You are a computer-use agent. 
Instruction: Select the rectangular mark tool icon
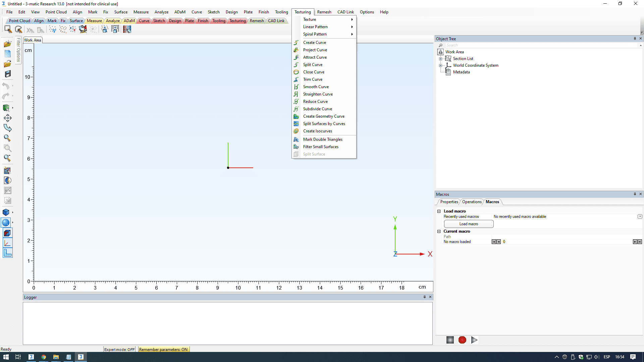[8, 29]
